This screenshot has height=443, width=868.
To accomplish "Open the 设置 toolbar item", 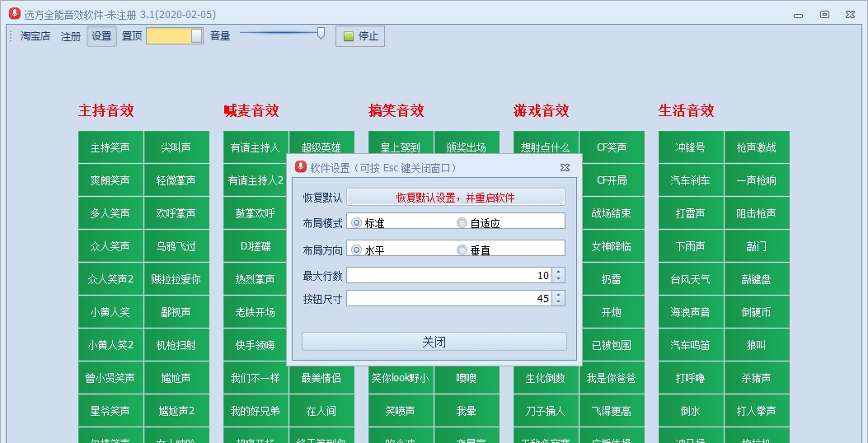I will pos(102,36).
